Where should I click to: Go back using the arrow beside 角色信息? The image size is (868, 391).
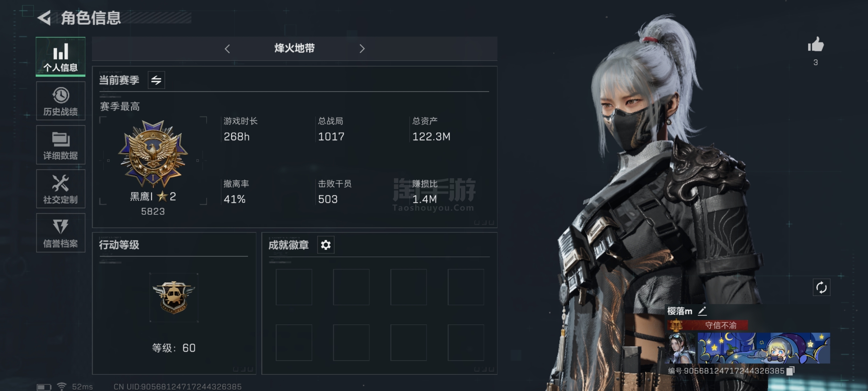(44, 18)
